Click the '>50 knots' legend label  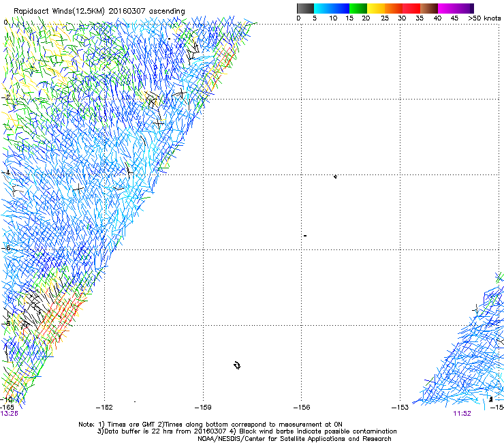click(x=484, y=18)
